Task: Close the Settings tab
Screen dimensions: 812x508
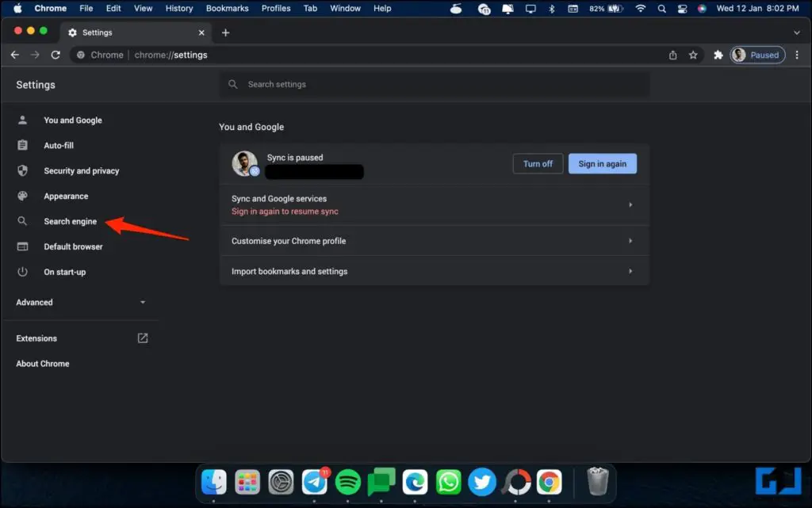Action: coord(201,32)
